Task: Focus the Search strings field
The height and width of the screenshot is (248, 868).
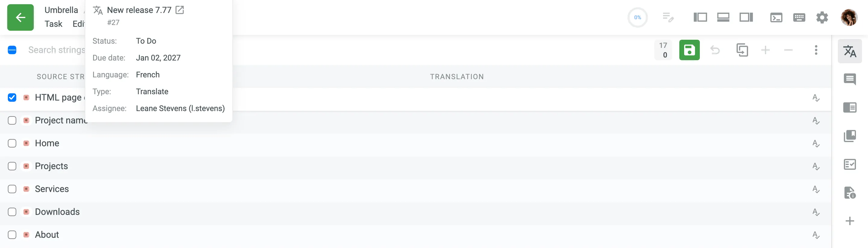Action: (x=57, y=50)
